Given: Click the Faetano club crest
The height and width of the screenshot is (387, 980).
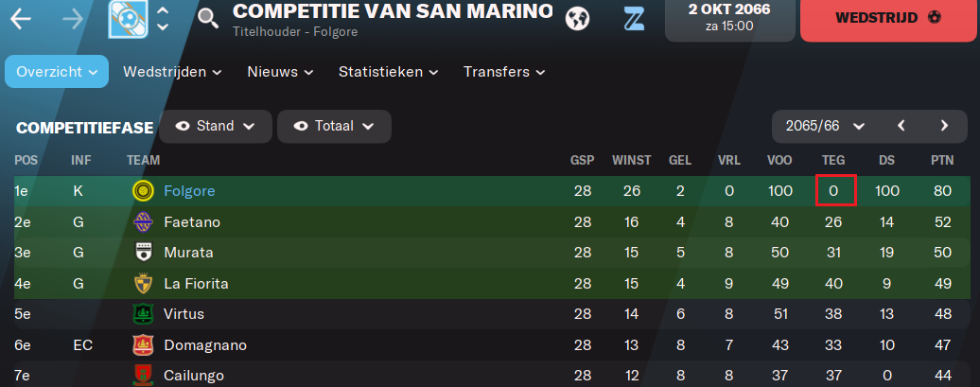Looking at the screenshot, I should [x=143, y=222].
